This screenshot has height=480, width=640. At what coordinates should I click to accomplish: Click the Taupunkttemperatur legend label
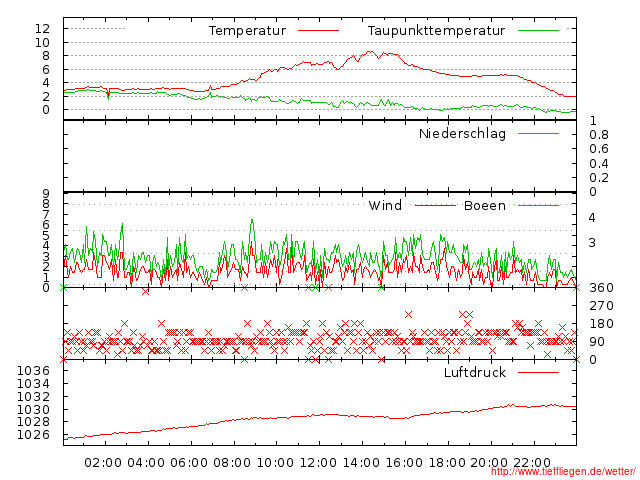tap(436, 31)
